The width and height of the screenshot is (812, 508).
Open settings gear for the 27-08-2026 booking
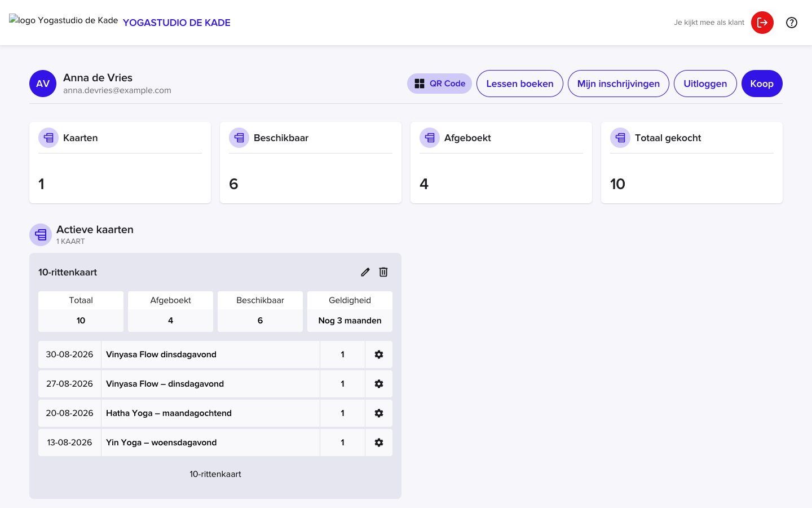click(x=379, y=384)
